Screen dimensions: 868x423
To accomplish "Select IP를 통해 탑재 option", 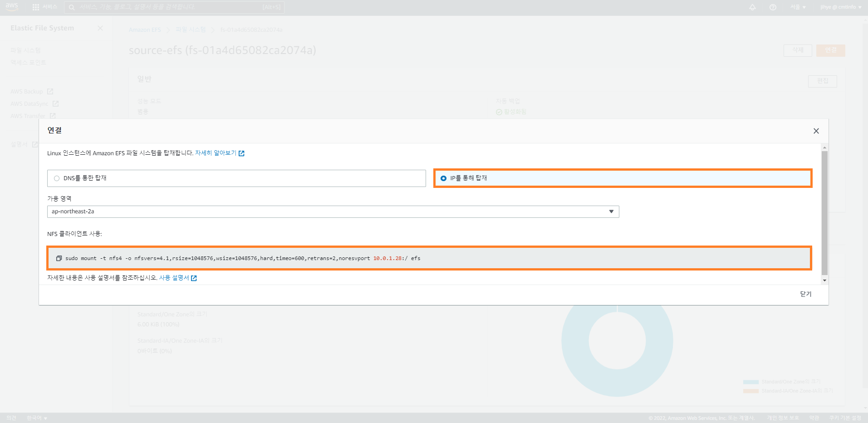I will pyautogui.click(x=623, y=178).
